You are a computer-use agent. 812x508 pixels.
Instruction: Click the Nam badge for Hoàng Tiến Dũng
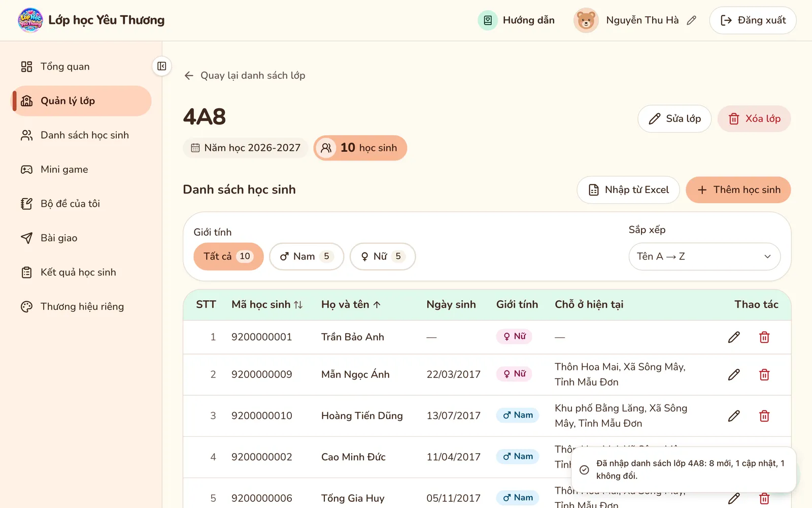[518, 415]
